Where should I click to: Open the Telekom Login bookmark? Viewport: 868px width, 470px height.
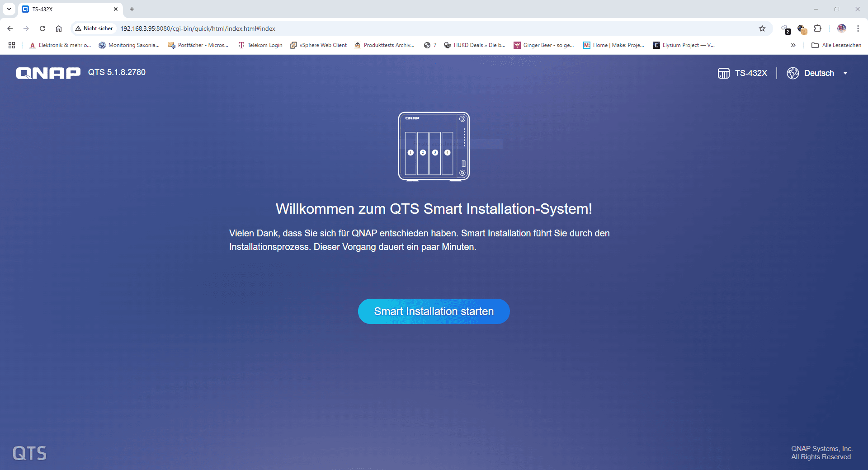click(x=260, y=45)
